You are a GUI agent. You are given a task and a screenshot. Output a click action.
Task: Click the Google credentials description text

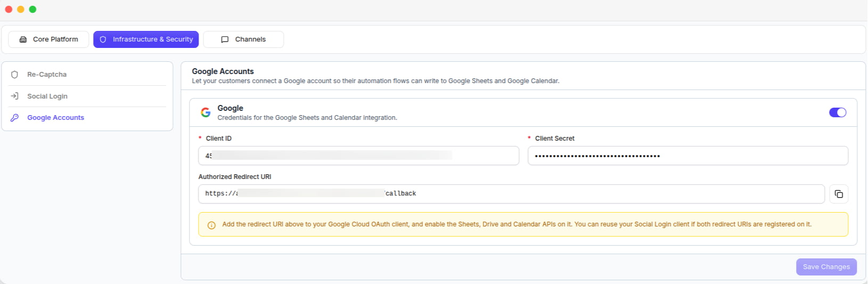(307, 118)
